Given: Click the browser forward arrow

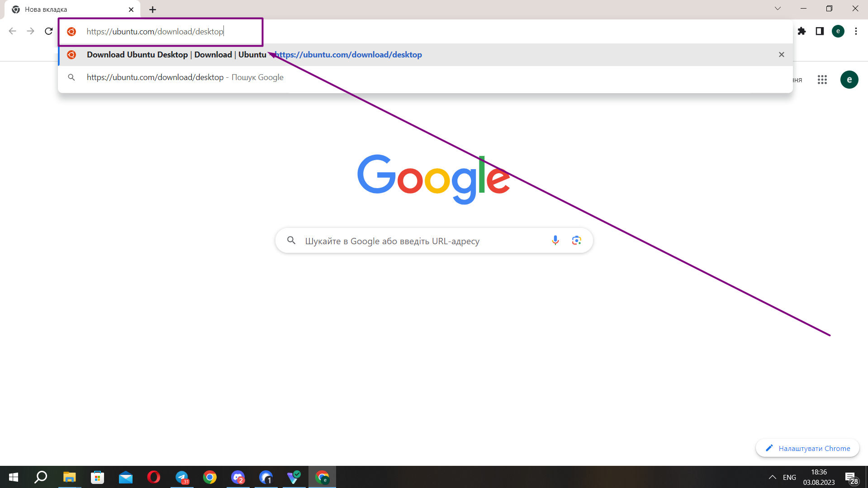Looking at the screenshot, I should [x=30, y=31].
